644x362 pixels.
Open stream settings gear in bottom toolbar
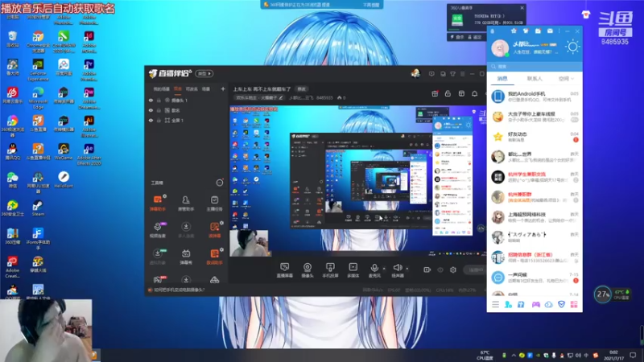click(x=453, y=269)
